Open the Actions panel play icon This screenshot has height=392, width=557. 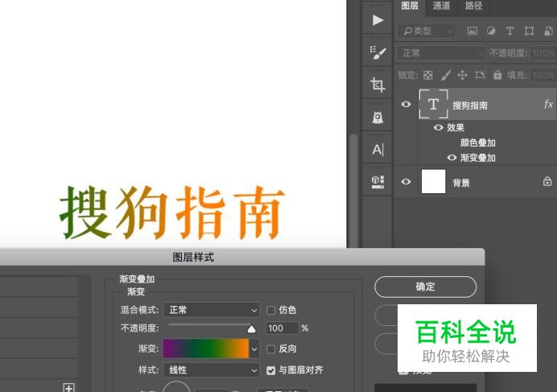pos(378,20)
